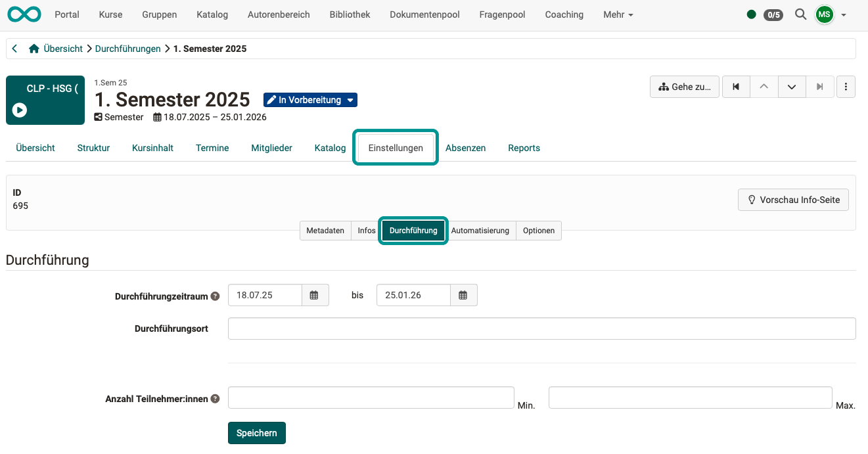Open the three-dot actions menu
This screenshot has height=454, width=868.
click(x=846, y=86)
